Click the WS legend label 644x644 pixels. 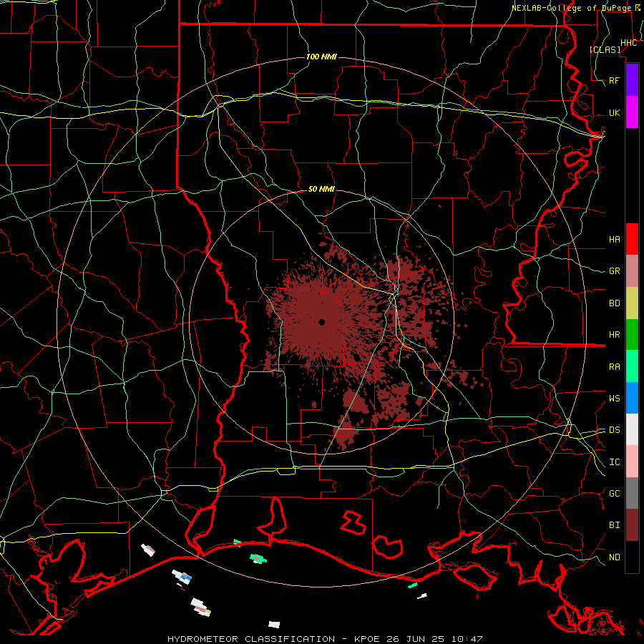point(614,398)
